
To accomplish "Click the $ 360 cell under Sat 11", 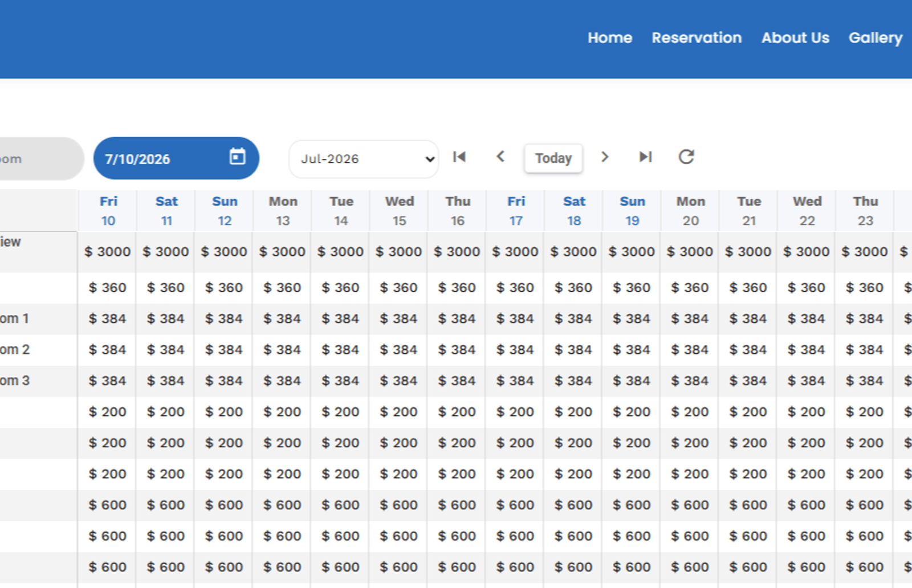I will click(x=166, y=288).
